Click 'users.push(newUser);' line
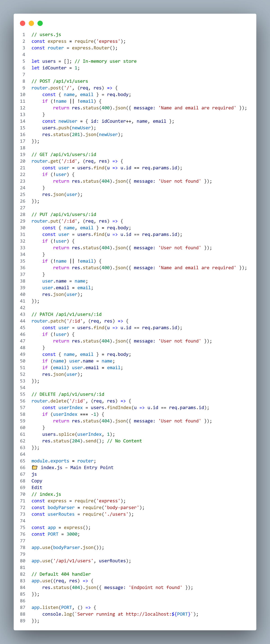Image resolution: width=270 pixels, height=644 pixels. [x=69, y=128]
